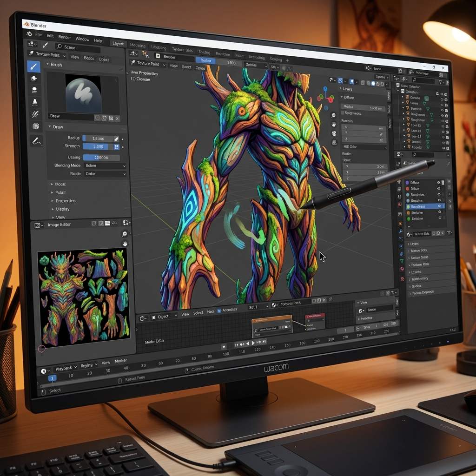Select the Clone stamp-shaped tool icon
This screenshot has height=476, width=476.
[34, 102]
